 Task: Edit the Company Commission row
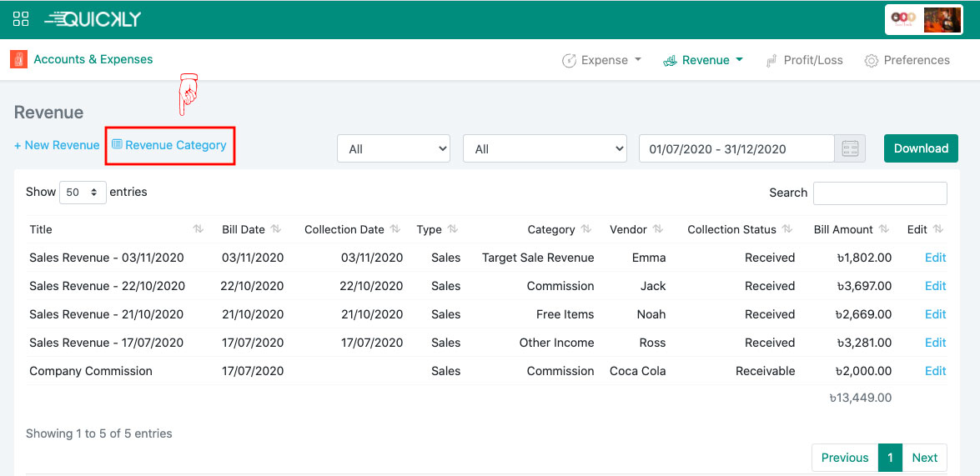click(935, 371)
